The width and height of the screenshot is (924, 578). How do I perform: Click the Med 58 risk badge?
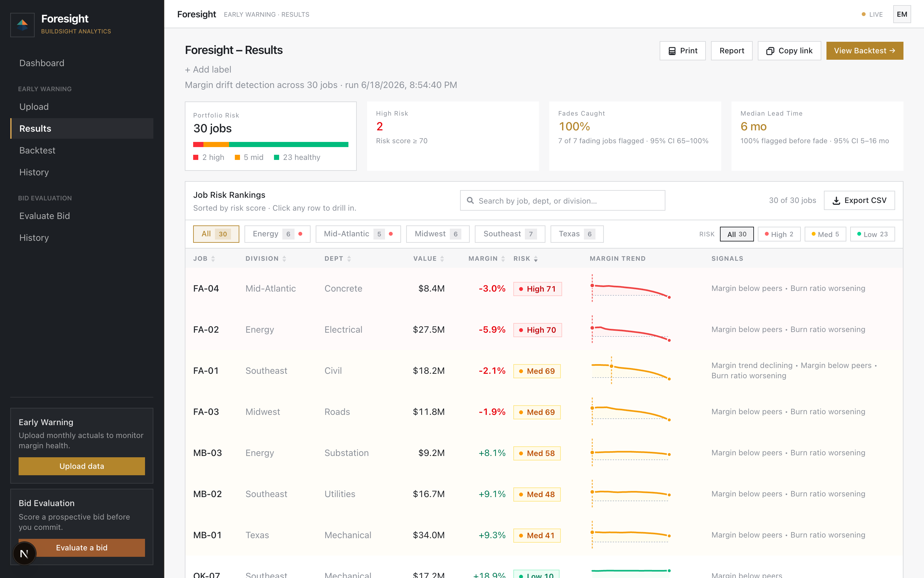click(537, 453)
